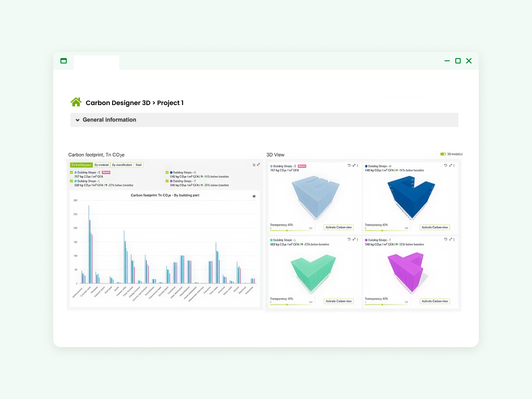Image resolution: width=532 pixels, height=399 pixels.
Task: Click the Building Shape E transparency slider
Action: [287, 230]
